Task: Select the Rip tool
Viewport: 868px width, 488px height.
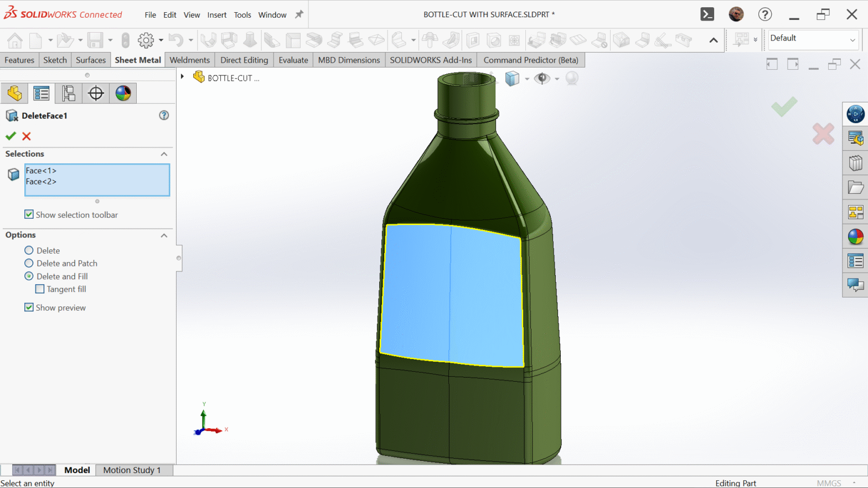Action: 621,40
